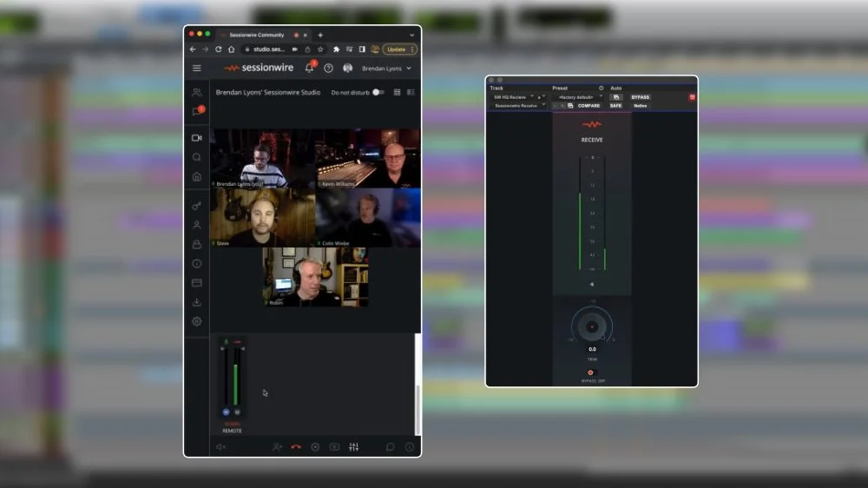This screenshot has height=488, width=868.
Task: Open the browser extensions puzzle icon
Action: [336, 49]
